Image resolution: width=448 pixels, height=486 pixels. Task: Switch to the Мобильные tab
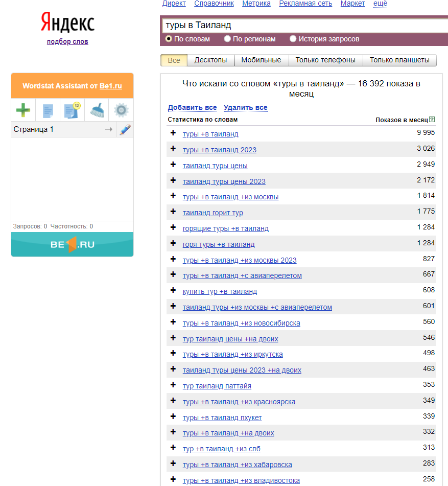click(x=261, y=60)
